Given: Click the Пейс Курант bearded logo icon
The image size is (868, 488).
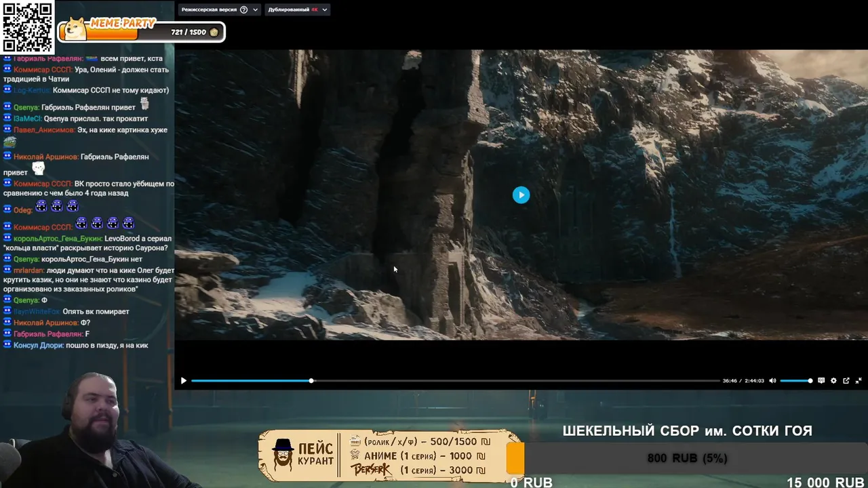Looking at the screenshot, I should 283,455.
